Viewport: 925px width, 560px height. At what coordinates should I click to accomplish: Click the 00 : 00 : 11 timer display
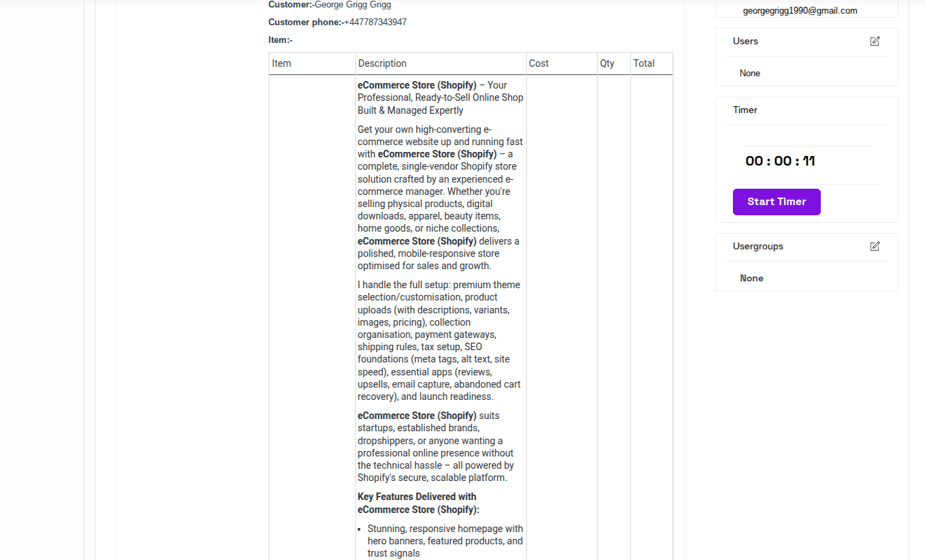coord(781,161)
